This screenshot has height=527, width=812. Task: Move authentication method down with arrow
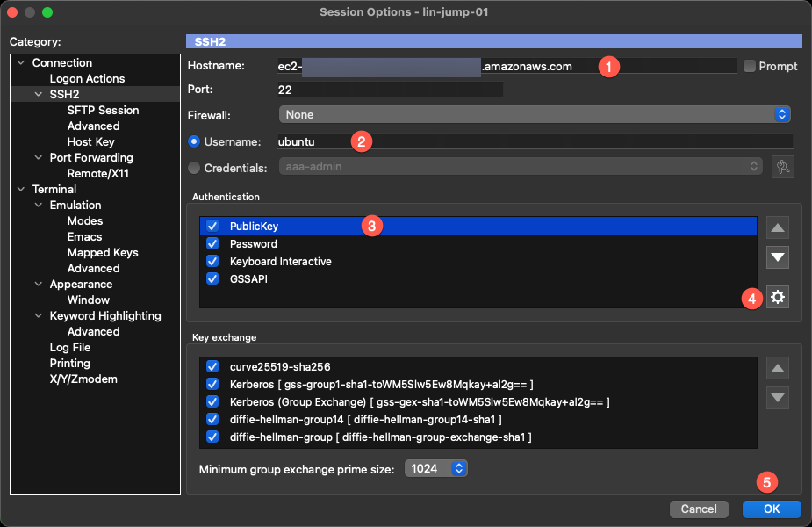tap(777, 257)
